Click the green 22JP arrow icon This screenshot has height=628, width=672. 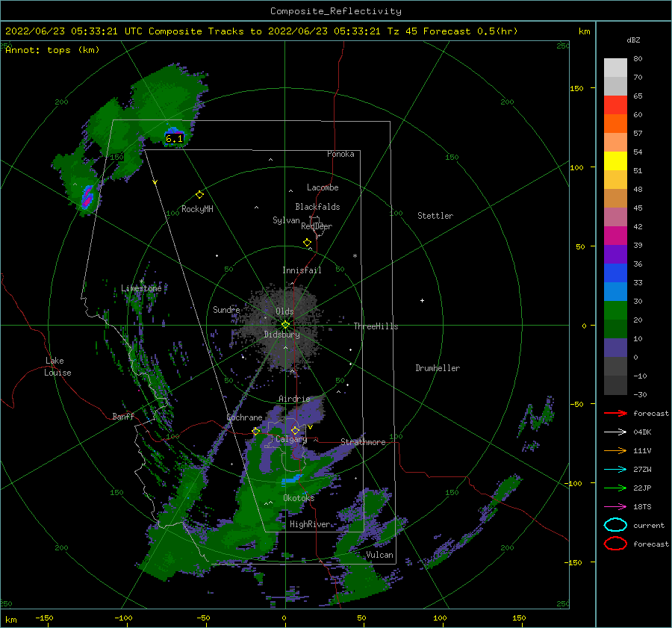point(615,488)
